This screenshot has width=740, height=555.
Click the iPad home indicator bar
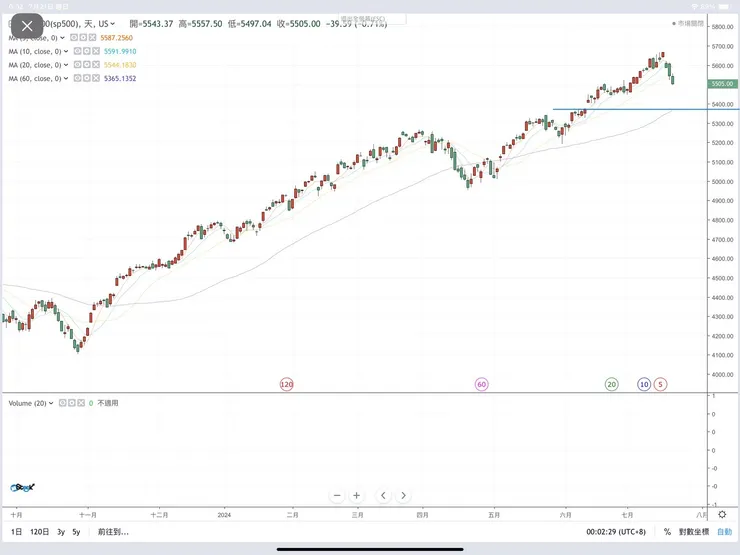click(x=370, y=549)
